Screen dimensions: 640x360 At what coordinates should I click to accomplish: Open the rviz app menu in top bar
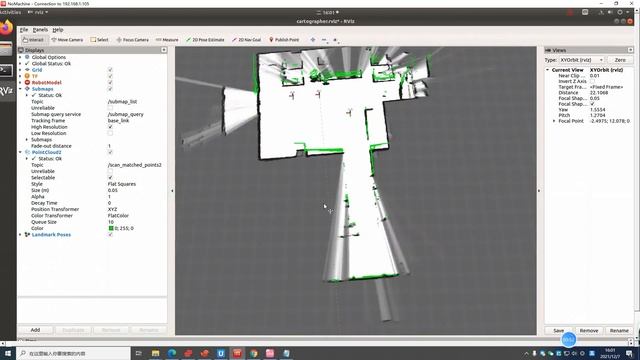tap(38, 12)
